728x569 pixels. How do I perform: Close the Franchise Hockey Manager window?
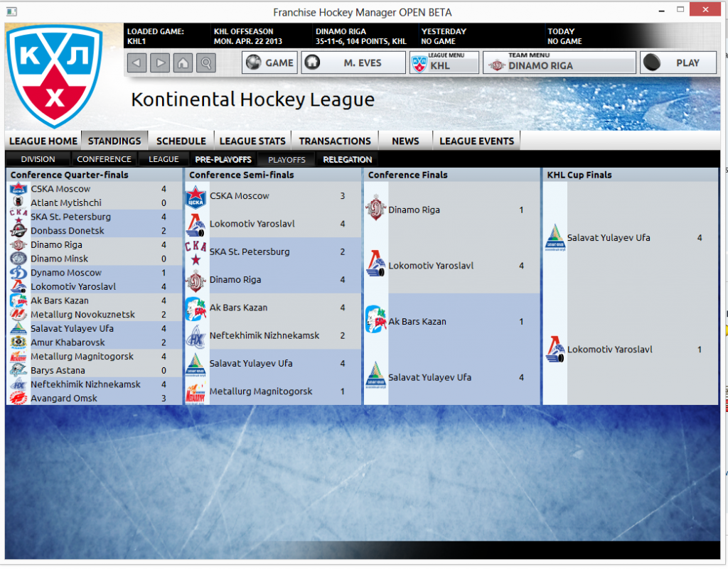[705, 10]
